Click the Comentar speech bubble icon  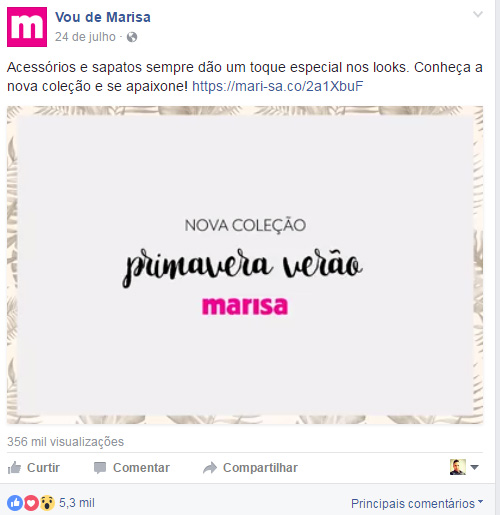click(100, 468)
